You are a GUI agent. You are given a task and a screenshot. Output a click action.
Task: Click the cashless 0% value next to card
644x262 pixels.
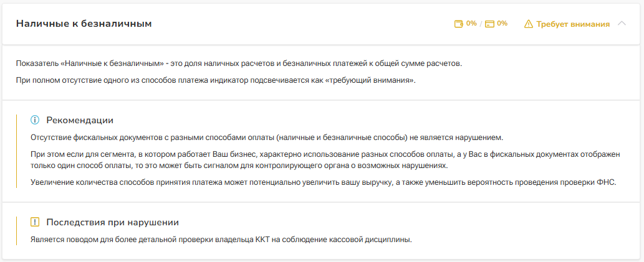502,24
